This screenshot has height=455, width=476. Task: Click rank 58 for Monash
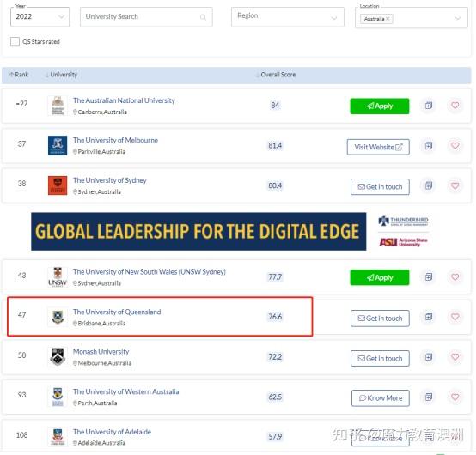[21, 355]
